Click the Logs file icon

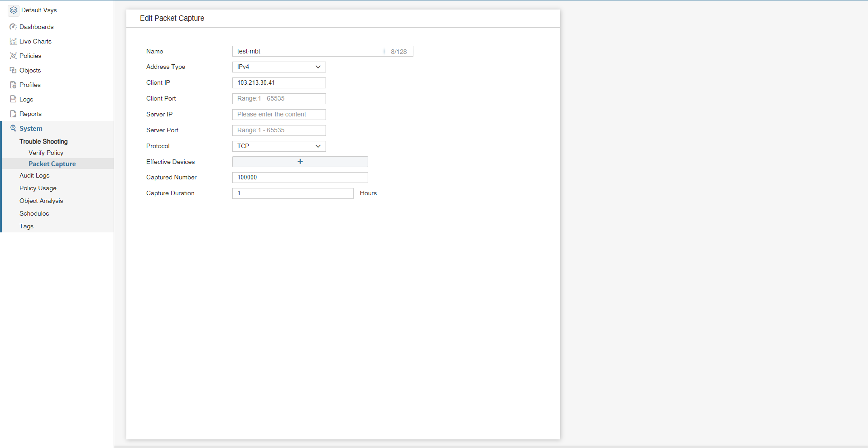tap(13, 99)
